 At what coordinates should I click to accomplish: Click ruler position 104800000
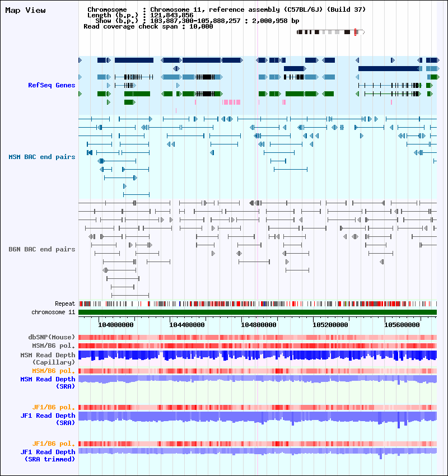(x=259, y=325)
